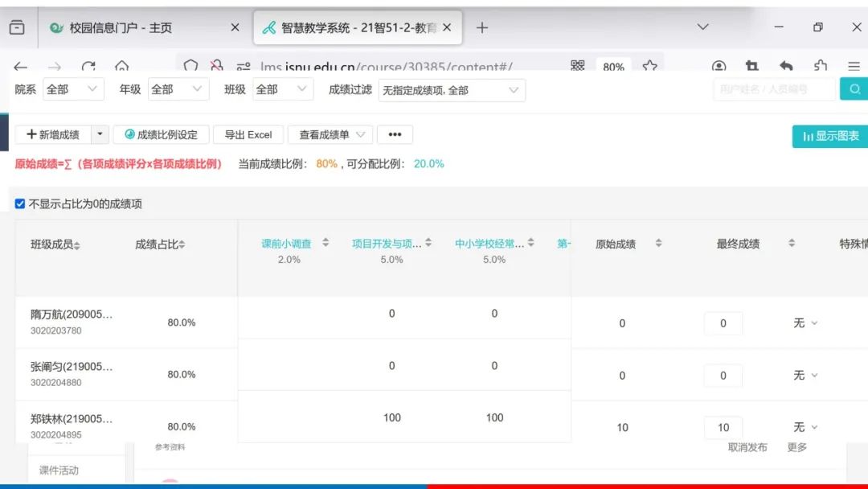The height and width of the screenshot is (489, 868).
Task: Click the user name search field
Action: (774, 89)
